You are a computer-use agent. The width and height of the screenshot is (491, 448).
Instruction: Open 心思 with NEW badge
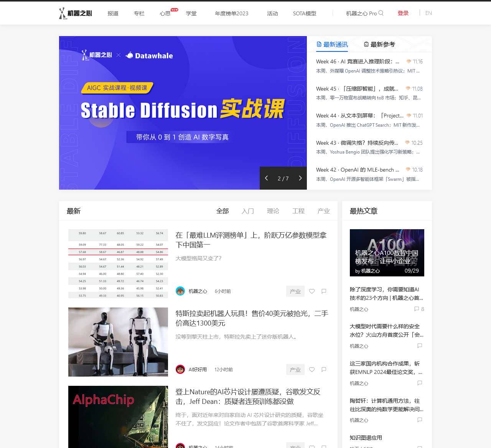(165, 13)
